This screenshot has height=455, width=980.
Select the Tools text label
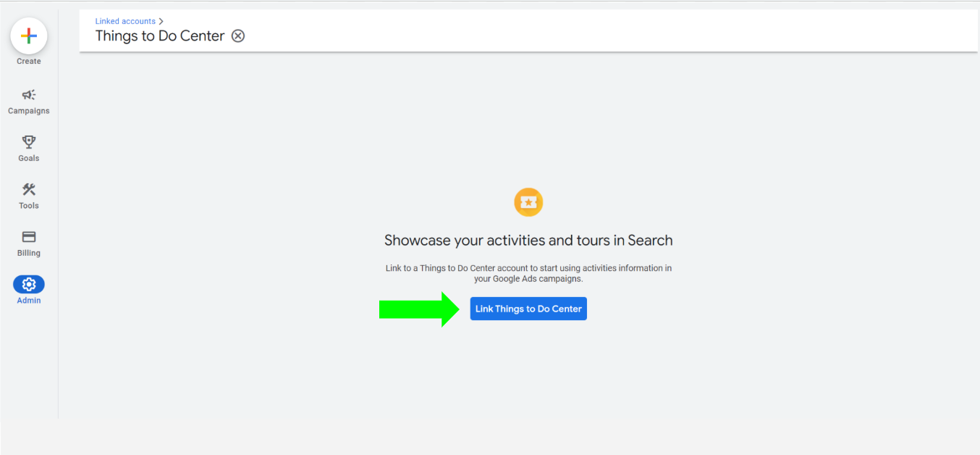(x=29, y=206)
